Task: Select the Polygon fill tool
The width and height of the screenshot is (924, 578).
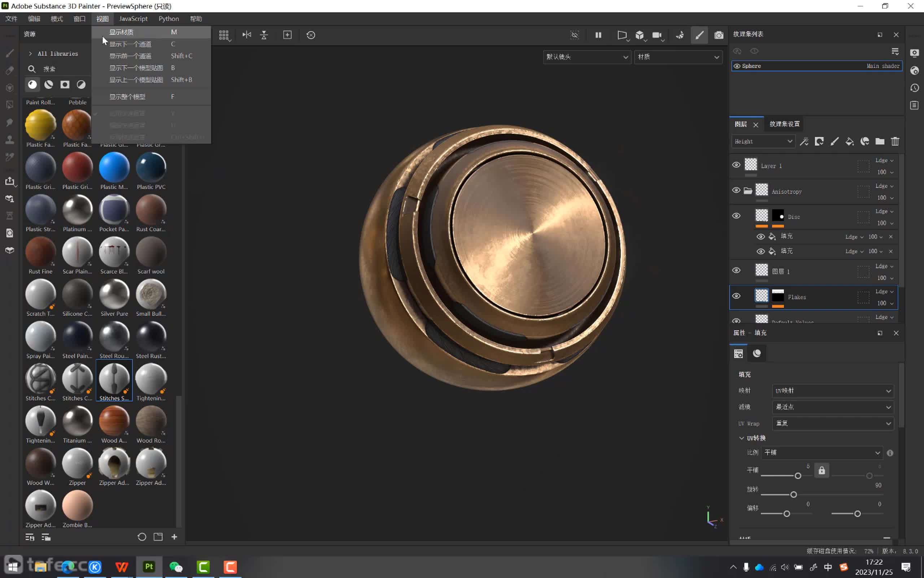Action: tap(10, 105)
